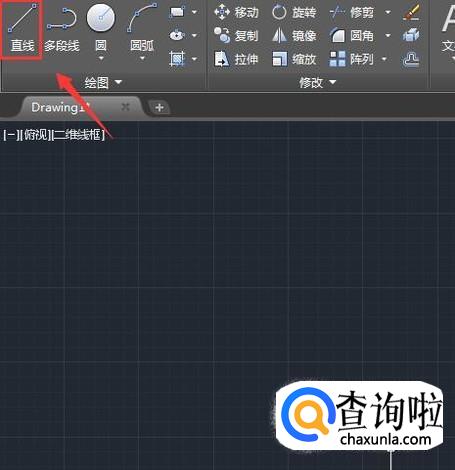The image size is (455, 470).
Task: Click the 俯视 view control label
Action: click(36, 135)
